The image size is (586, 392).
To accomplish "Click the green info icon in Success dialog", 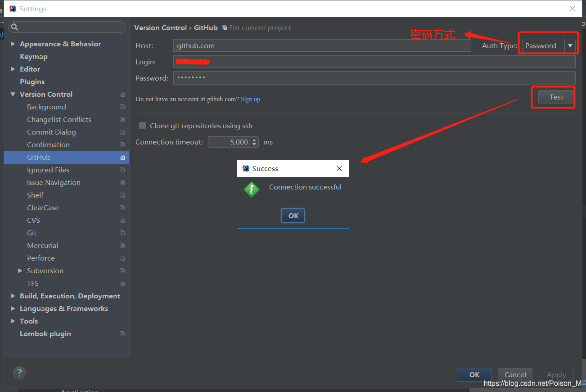I will pos(252,189).
